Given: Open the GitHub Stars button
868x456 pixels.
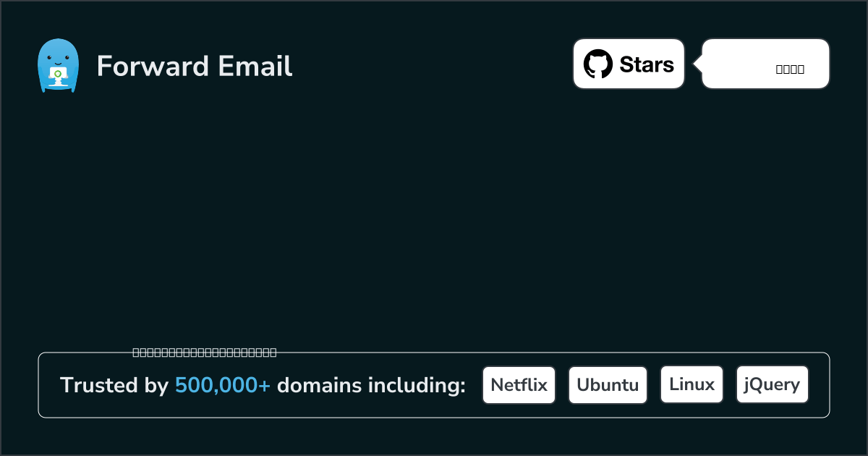Looking at the screenshot, I should [629, 64].
